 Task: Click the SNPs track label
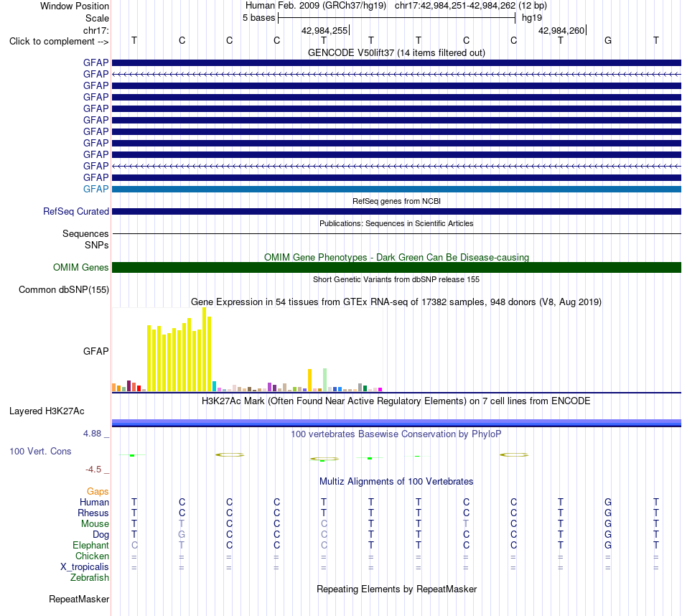[97, 245]
